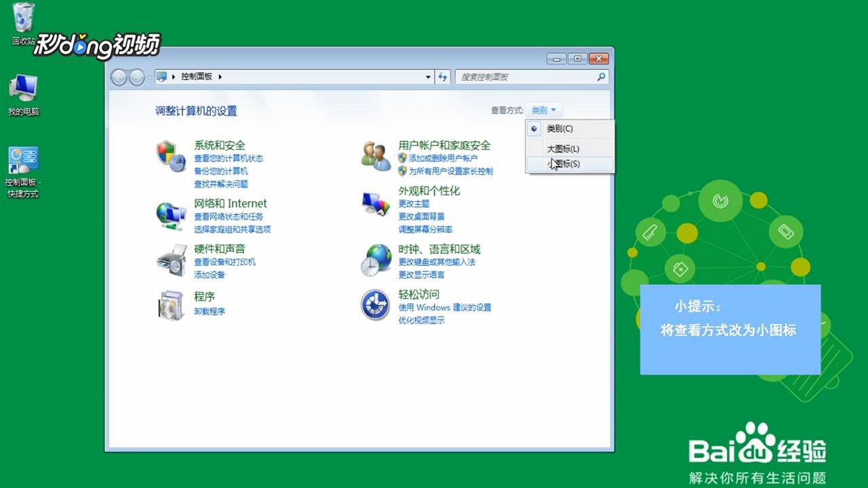Screen dimensions: 868x488
Task: Expand the address bar history dropdown arrow
Action: pyautogui.click(x=428, y=77)
